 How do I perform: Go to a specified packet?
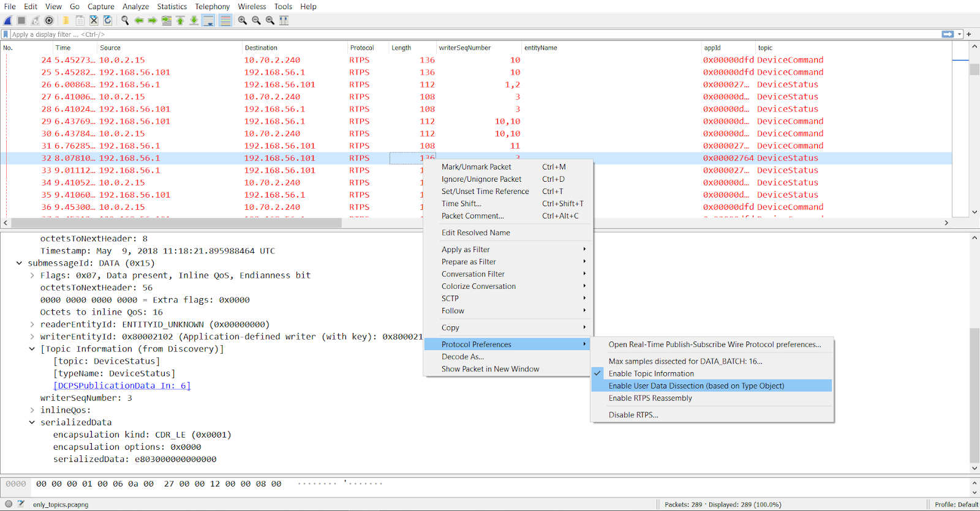[167, 20]
